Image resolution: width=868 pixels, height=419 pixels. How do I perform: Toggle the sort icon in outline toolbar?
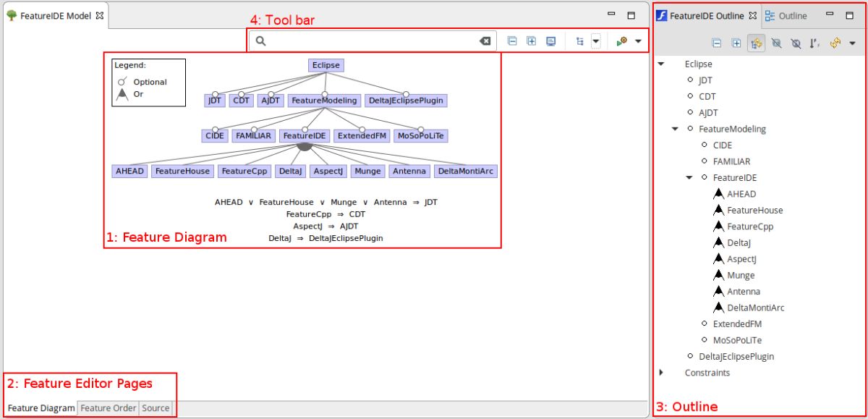click(815, 43)
